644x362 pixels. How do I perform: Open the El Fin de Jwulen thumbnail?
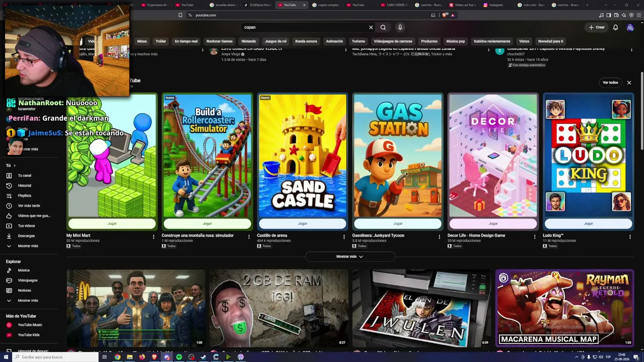click(422, 308)
